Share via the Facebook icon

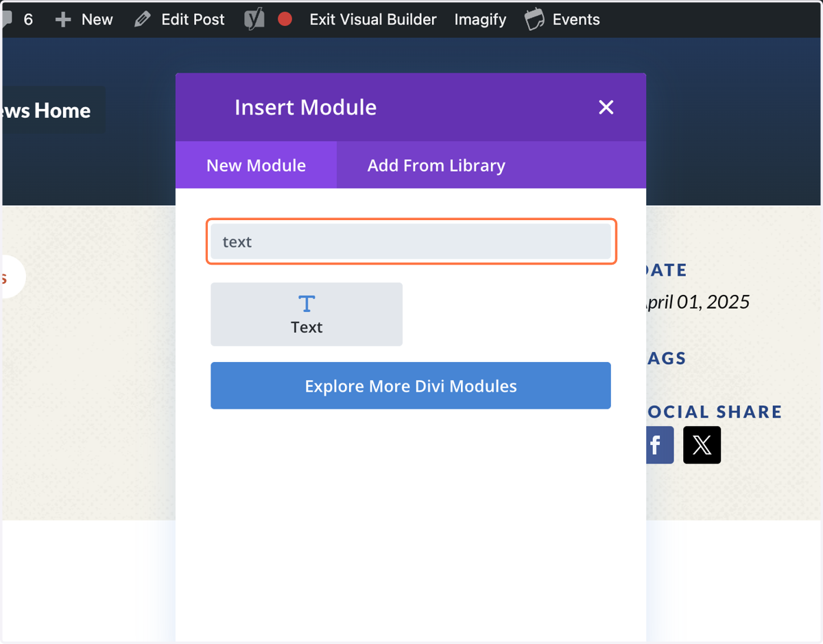click(660, 445)
